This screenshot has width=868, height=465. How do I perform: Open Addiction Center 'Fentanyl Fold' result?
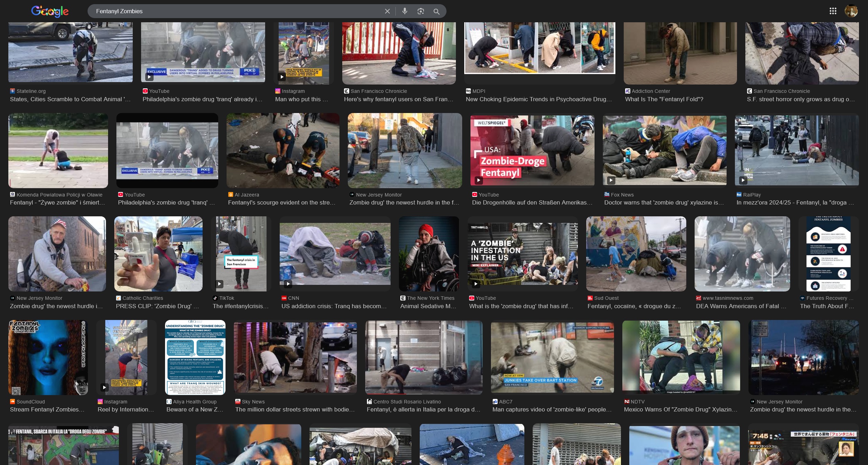tap(664, 99)
